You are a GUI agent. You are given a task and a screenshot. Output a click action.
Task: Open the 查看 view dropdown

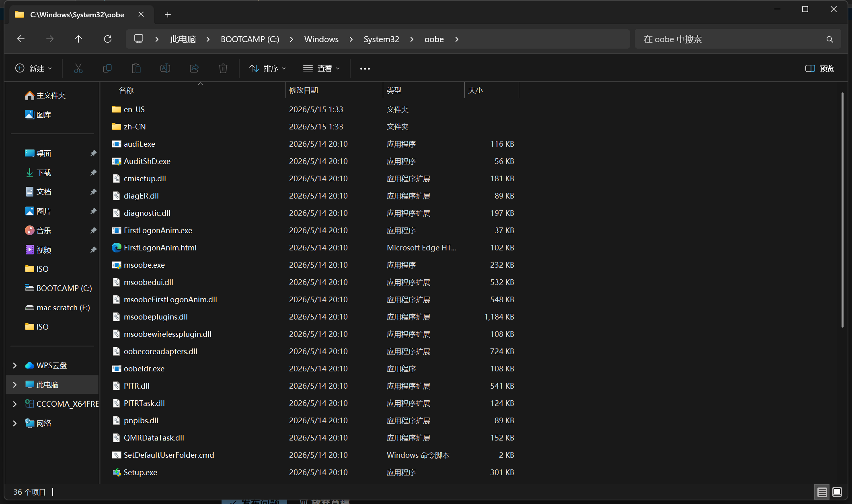[321, 69]
